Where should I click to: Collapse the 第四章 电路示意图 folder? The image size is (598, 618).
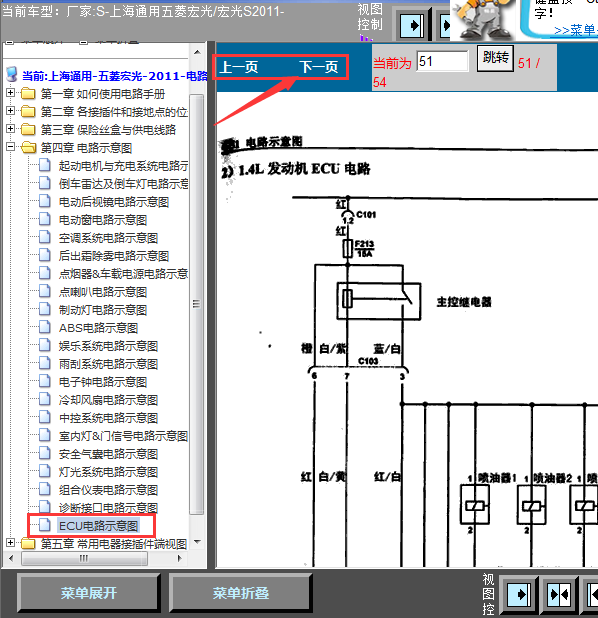[11, 147]
